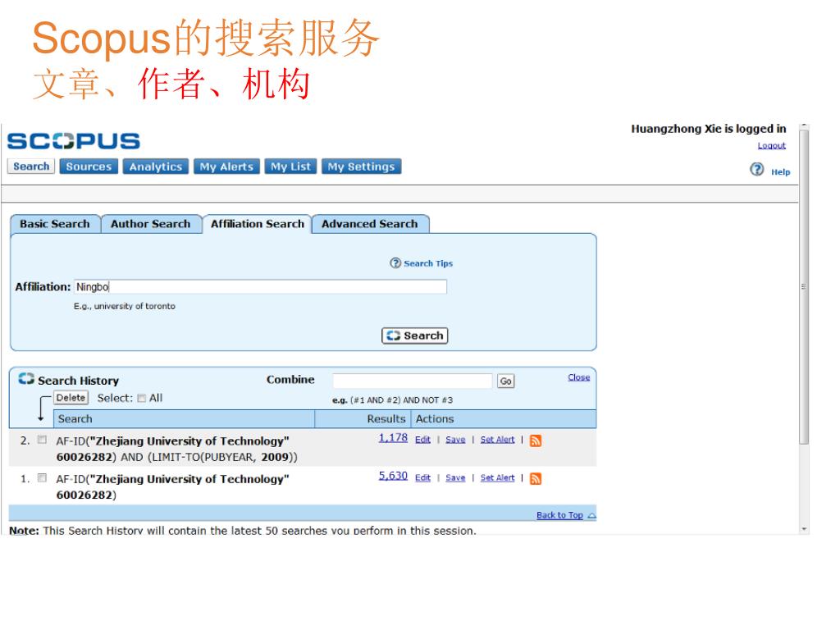The image size is (840, 630).
Task: Click the search 2 query text with PUBYEAR 2009
Action: point(177,449)
